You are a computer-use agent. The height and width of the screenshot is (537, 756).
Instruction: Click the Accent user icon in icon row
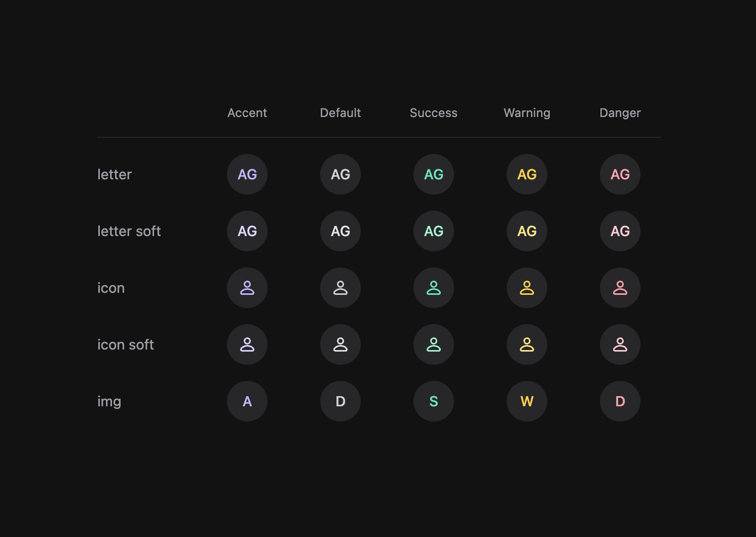coord(247,288)
